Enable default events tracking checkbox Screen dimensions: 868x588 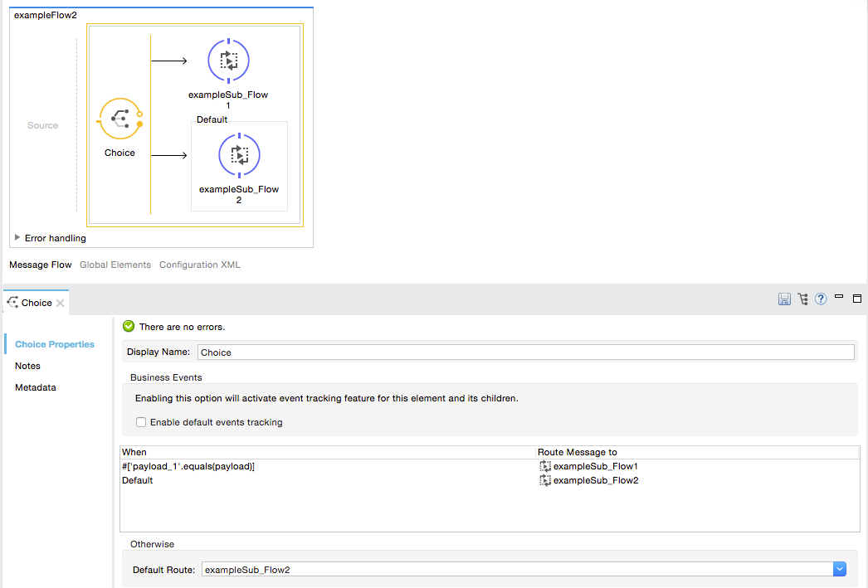coord(141,422)
